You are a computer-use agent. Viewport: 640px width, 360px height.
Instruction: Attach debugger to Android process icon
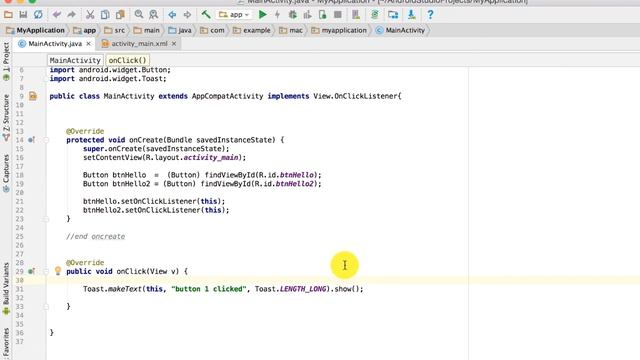point(322,15)
